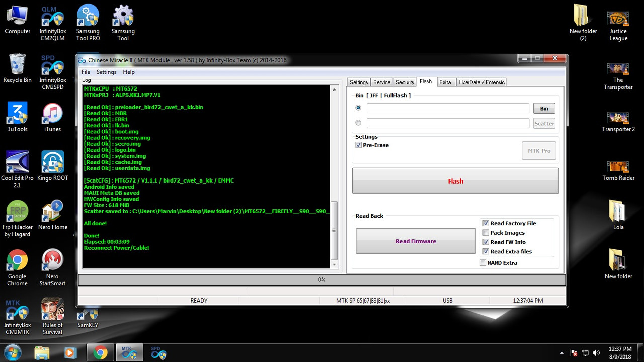Switch to Chrome in the taskbar
Viewport: 644px width, 362px height.
pos(100,353)
